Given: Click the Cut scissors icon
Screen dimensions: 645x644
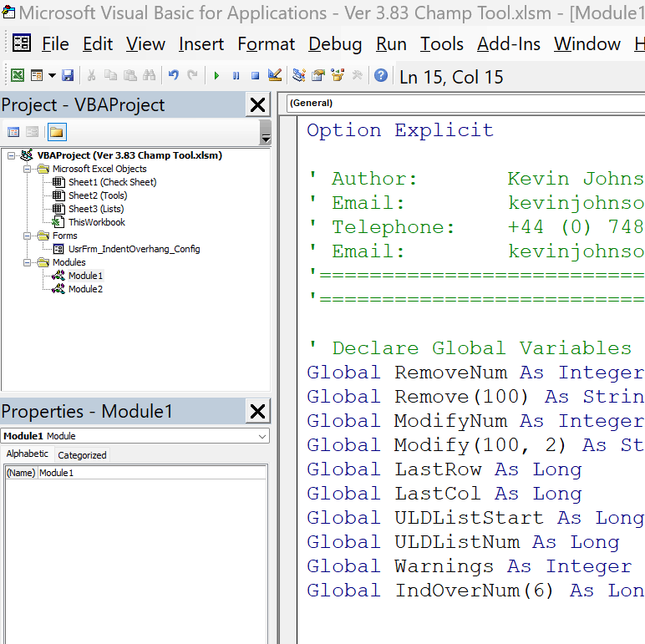Looking at the screenshot, I should pos(91,76).
